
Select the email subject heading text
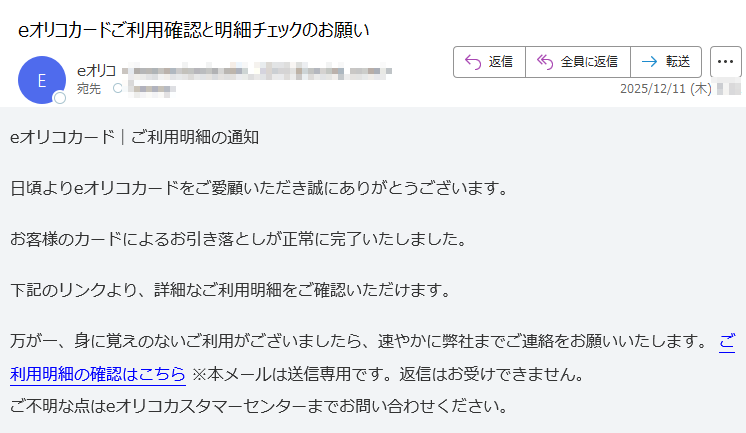pos(194,30)
